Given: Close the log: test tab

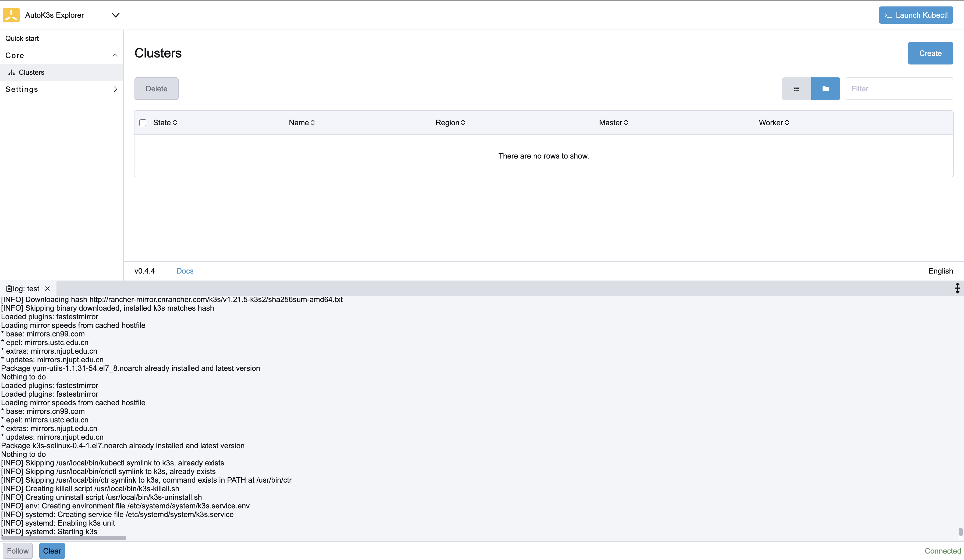Looking at the screenshot, I should [47, 289].
